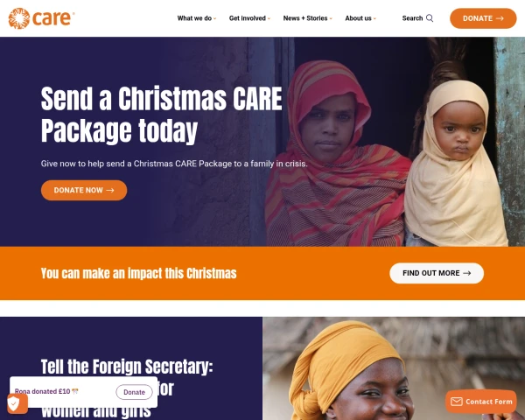Click the orange shield badge icon
The height and width of the screenshot is (420, 525).
click(x=17, y=403)
